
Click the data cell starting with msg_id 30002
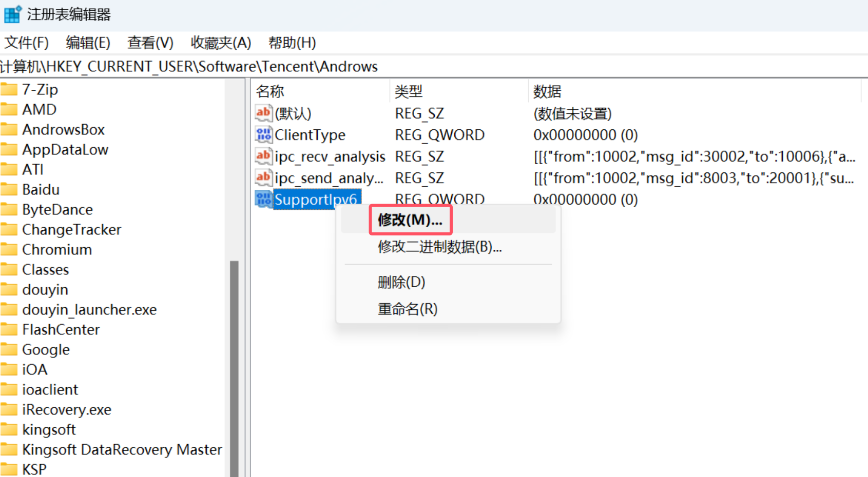(695, 156)
